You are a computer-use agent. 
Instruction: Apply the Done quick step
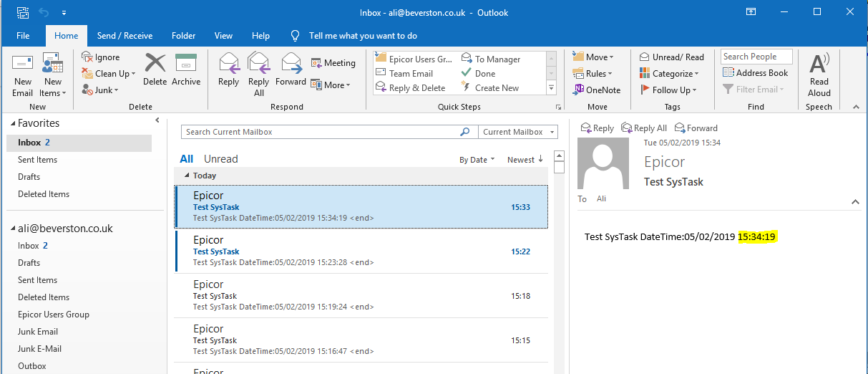pyautogui.click(x=478, y=73)
